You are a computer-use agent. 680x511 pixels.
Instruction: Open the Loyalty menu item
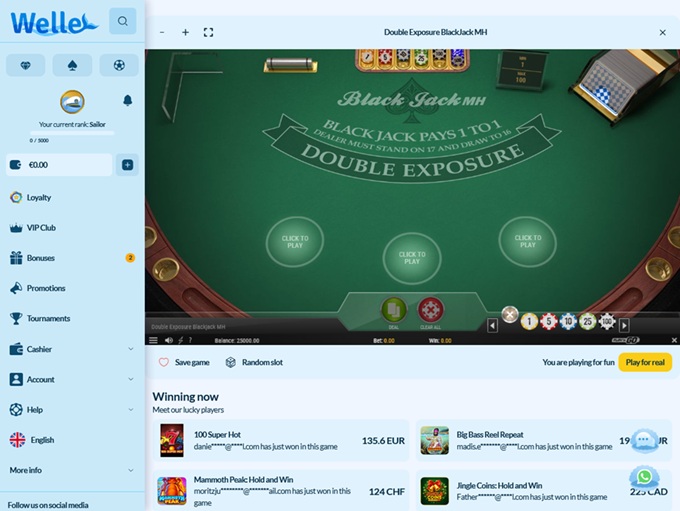click(x=38, y=197)
